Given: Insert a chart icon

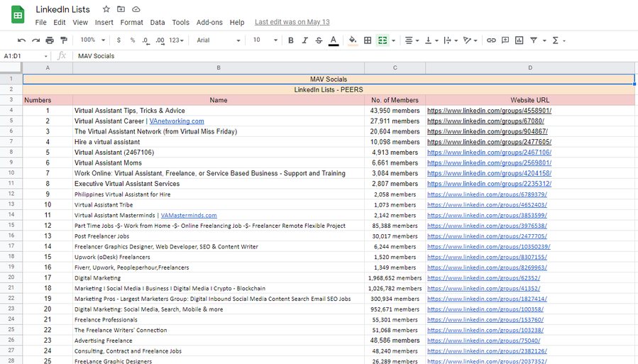Looking at the screenshot, I should click(x=519, y=40).
